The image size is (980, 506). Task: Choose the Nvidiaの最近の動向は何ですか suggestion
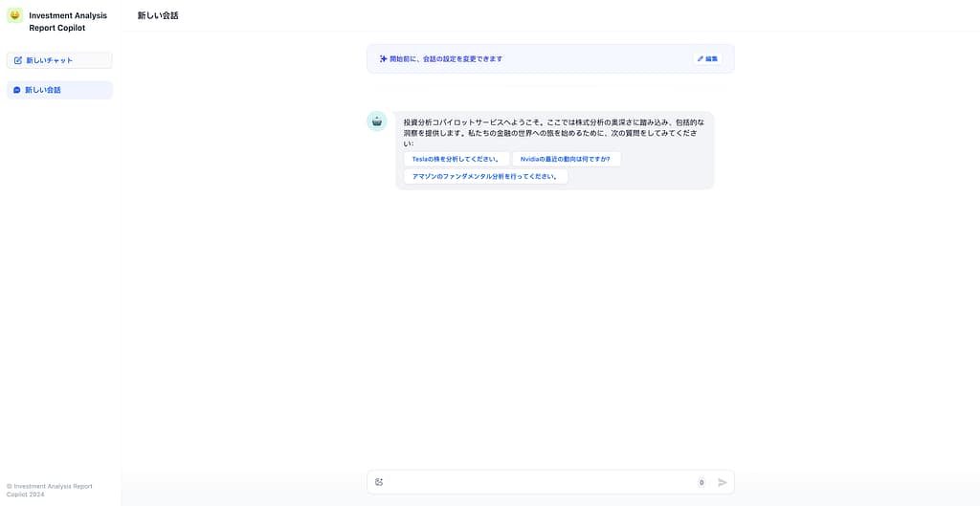coord(566,159)
